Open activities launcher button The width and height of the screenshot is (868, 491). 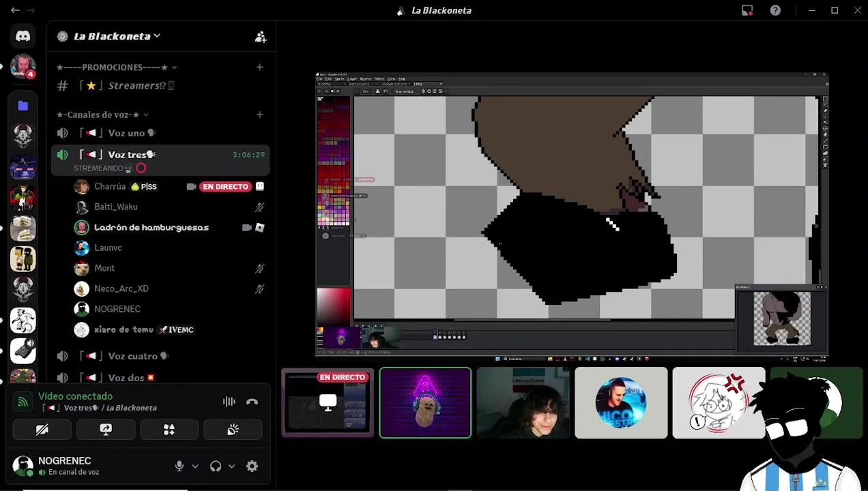169,430
